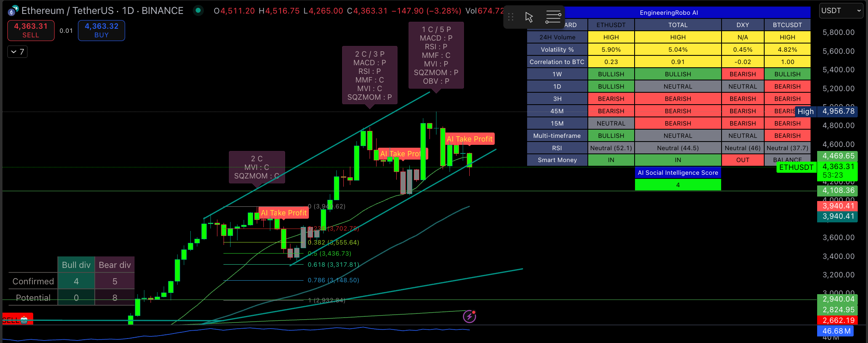Open the USDT currency dropdown

841,11
